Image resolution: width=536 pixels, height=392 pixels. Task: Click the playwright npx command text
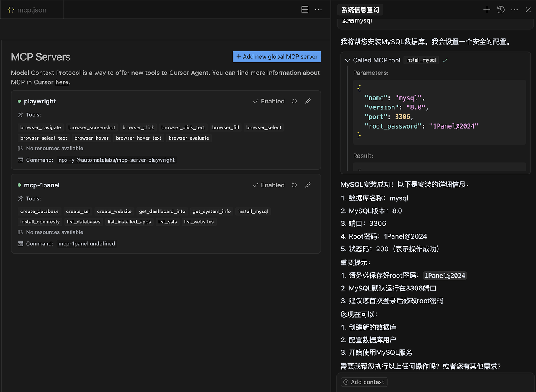point(117,160)
